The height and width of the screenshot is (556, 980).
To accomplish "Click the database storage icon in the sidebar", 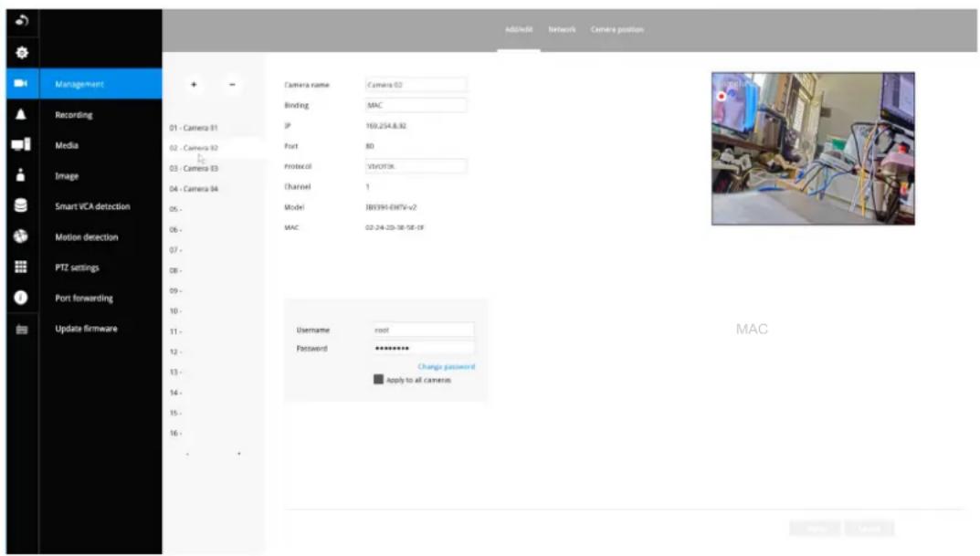I will [21, 205].
